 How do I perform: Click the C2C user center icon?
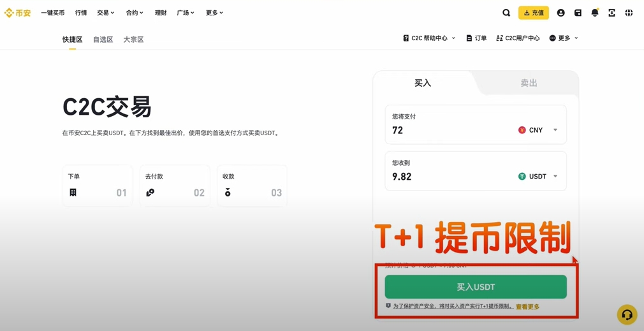[x=499, y=38]
